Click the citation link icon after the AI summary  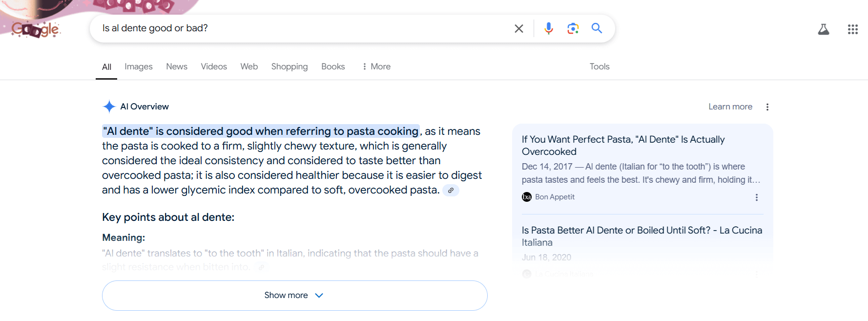click(x=451, y=191)
